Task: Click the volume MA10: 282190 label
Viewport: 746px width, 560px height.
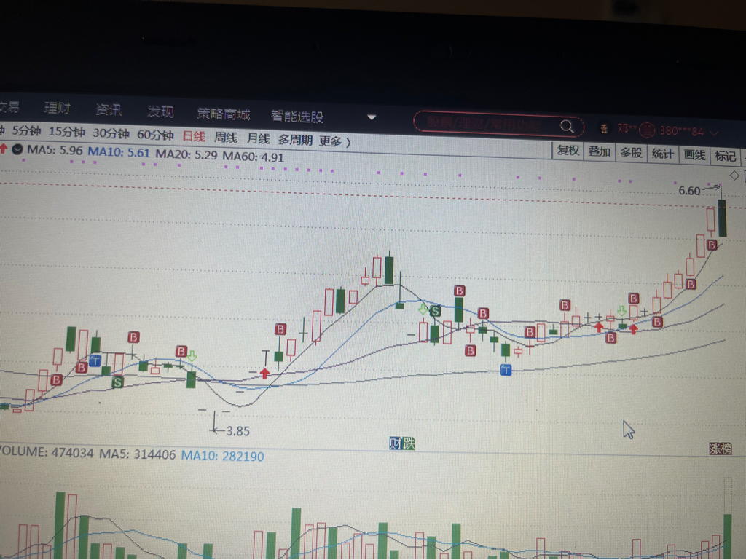Action: 223,456
